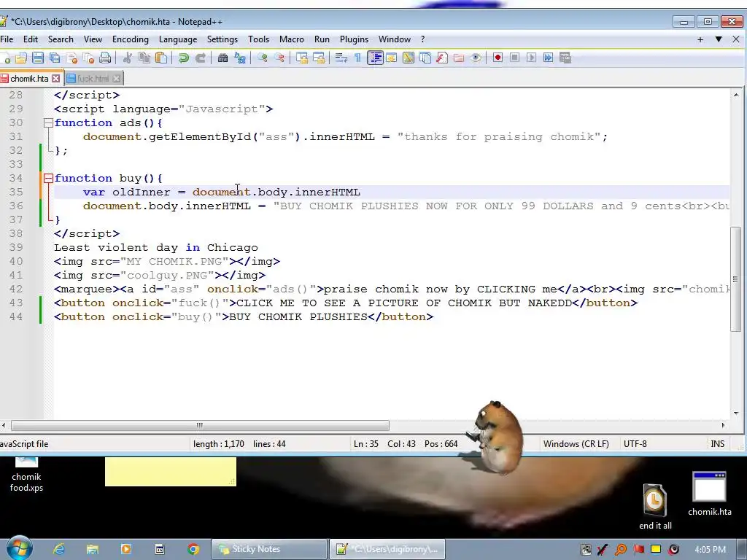Viewport: 747px width, 560px height.
Task: Open the File menu
Action: click(7, 39)
